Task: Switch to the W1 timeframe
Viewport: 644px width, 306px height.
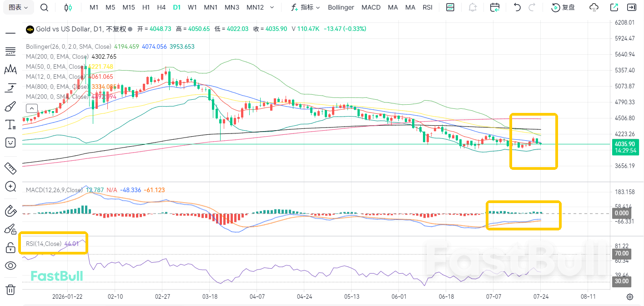Action: (192, 7)
